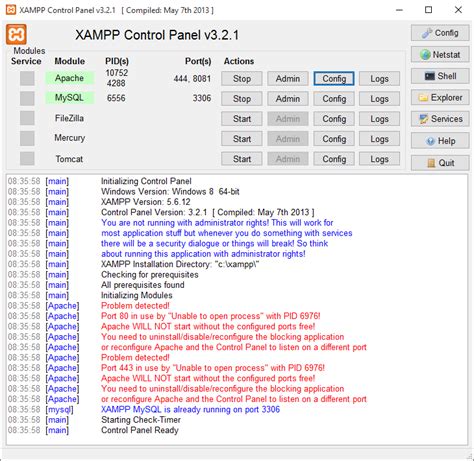Toggle the Apache service checkbox
Viewport: 474px width, 461px height.
tap(27, 78)
